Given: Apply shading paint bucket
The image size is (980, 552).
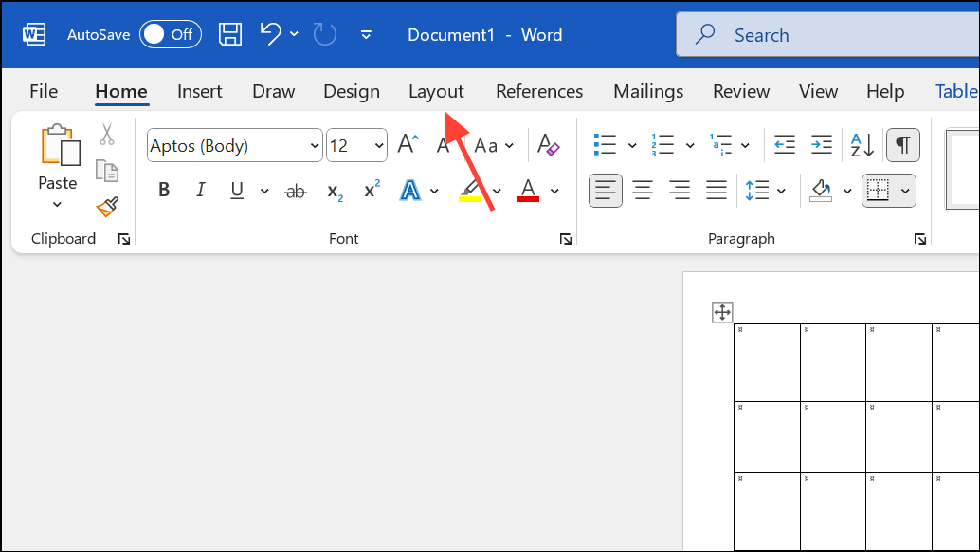Looking at the screenshot, I should coord(821,191).
